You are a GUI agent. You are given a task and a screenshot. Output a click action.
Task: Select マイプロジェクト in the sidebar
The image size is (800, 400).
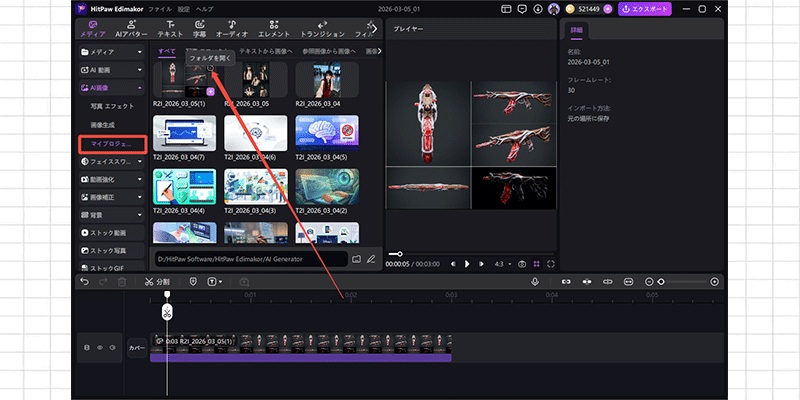click(x=112, y=144)
